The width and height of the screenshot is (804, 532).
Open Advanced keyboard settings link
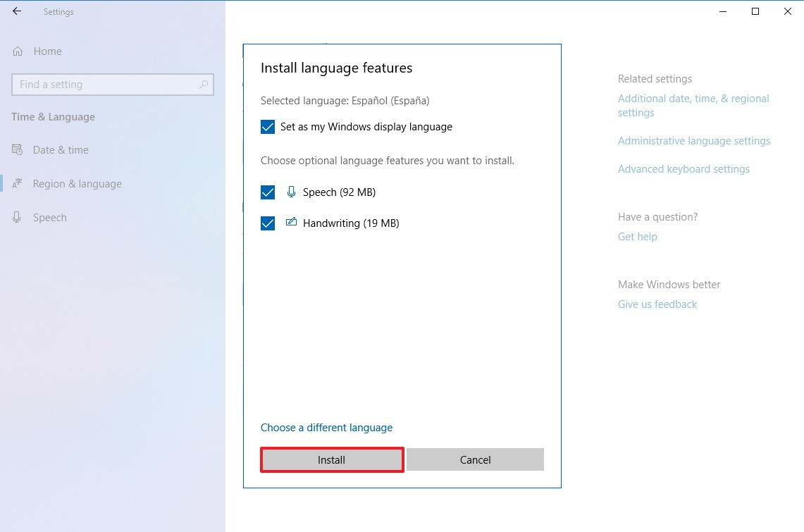(684, 169)
